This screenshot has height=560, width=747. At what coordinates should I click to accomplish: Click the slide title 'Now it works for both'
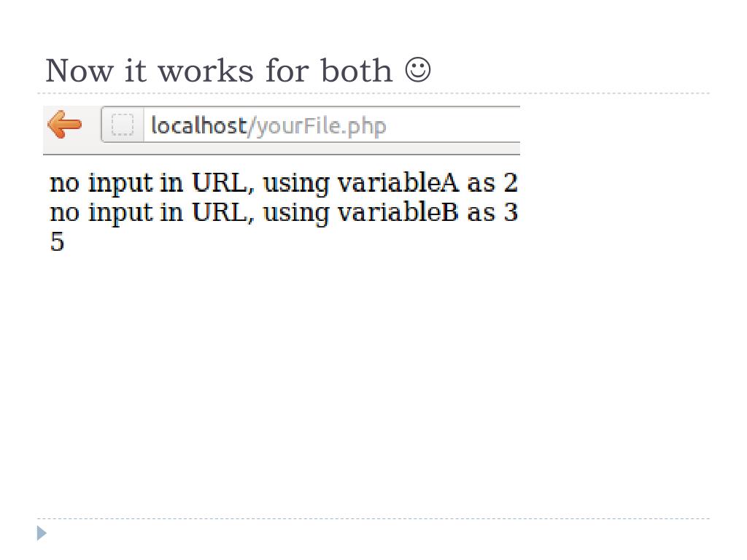pos(219,71)
